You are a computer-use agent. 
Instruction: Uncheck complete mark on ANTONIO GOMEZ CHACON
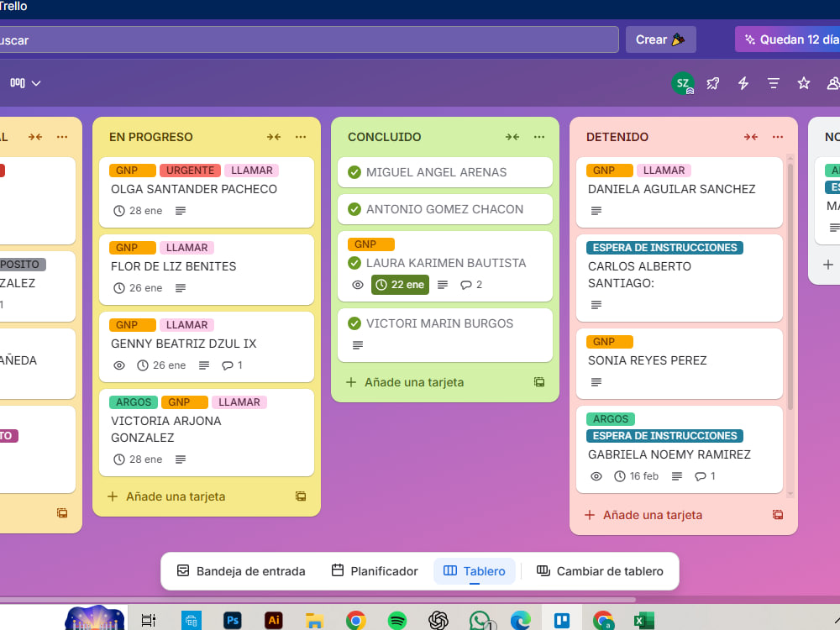point(354,209)
